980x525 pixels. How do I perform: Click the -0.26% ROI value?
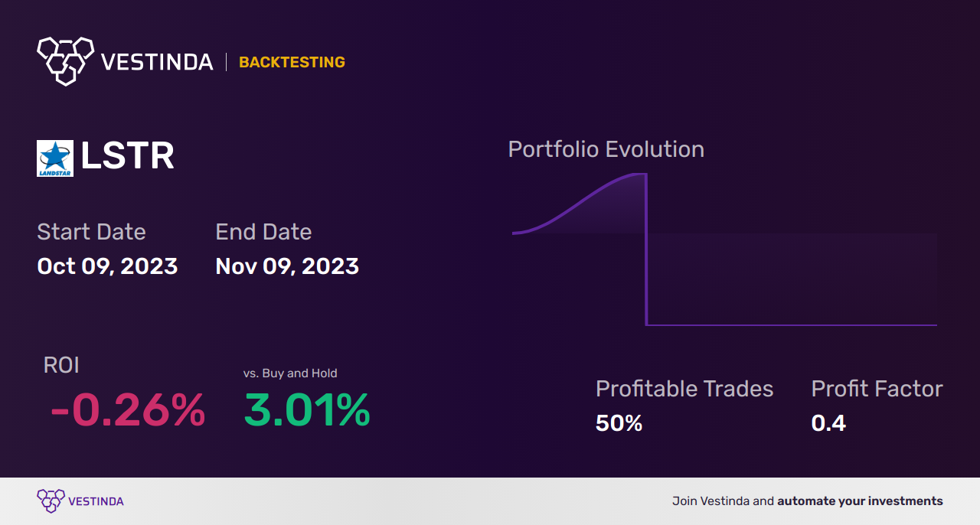128,410
